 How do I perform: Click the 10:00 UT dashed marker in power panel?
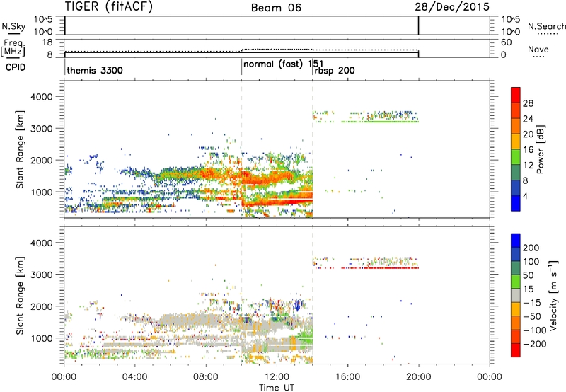point(241,149)
